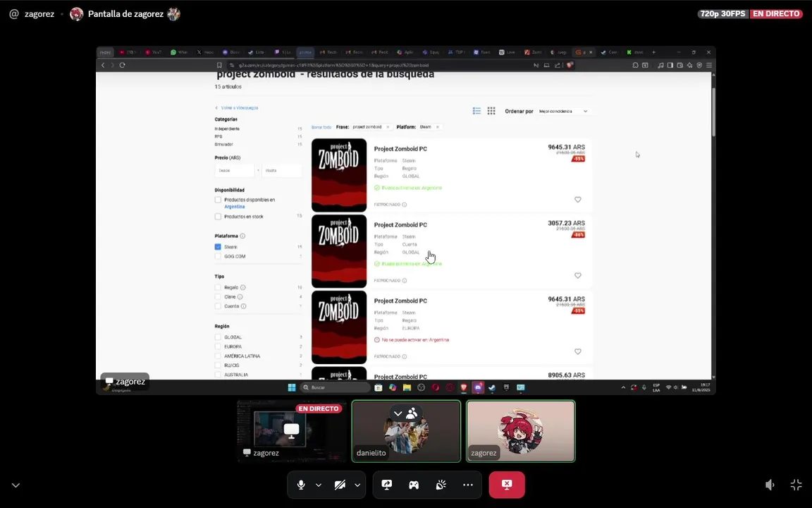
Task: Open the Ordenar por dropdown
Action: (x=563, y=111)
